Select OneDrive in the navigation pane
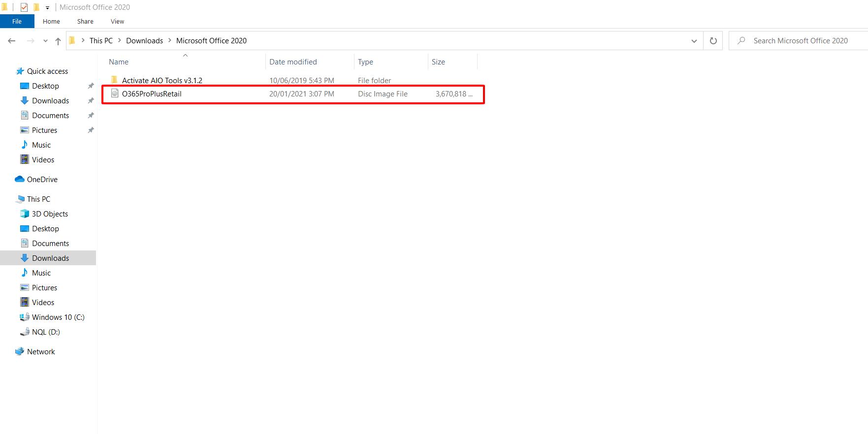868x434 pixels. [x=42, y=180]
